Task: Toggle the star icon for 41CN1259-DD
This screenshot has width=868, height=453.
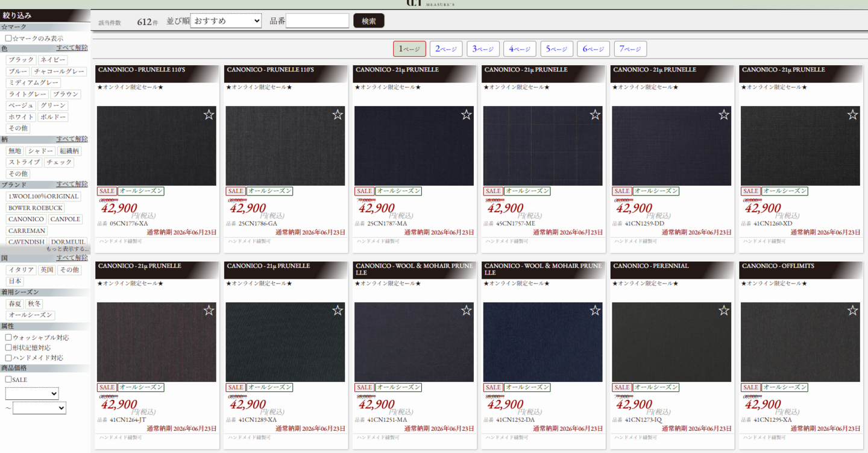Action: 724,115
